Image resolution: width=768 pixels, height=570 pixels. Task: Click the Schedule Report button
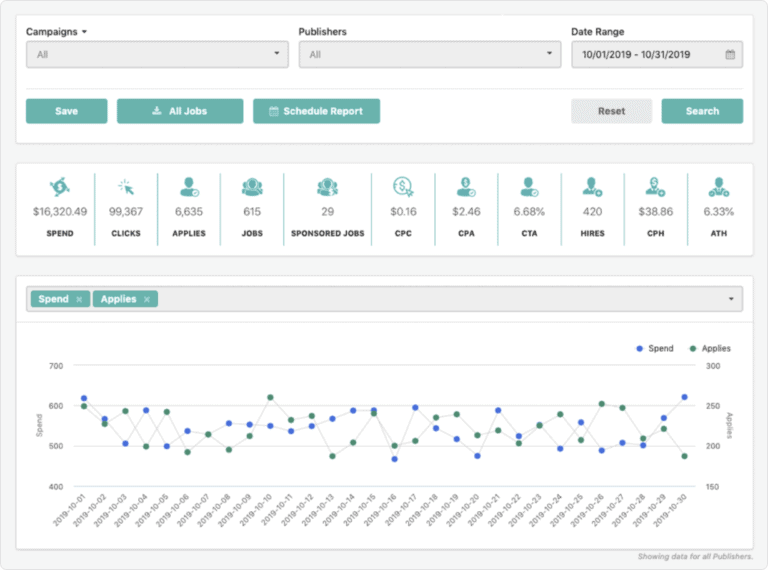[316, 111]
